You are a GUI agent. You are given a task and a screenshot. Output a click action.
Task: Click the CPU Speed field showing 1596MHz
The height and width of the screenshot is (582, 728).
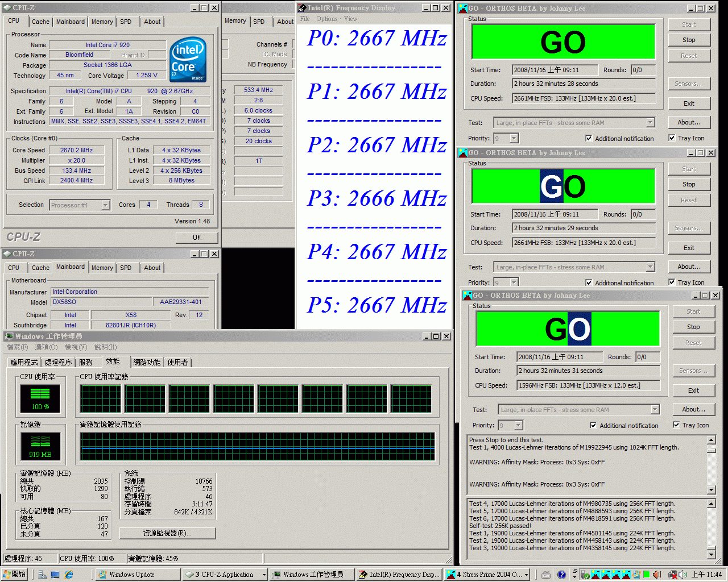(x=588, y=385)
